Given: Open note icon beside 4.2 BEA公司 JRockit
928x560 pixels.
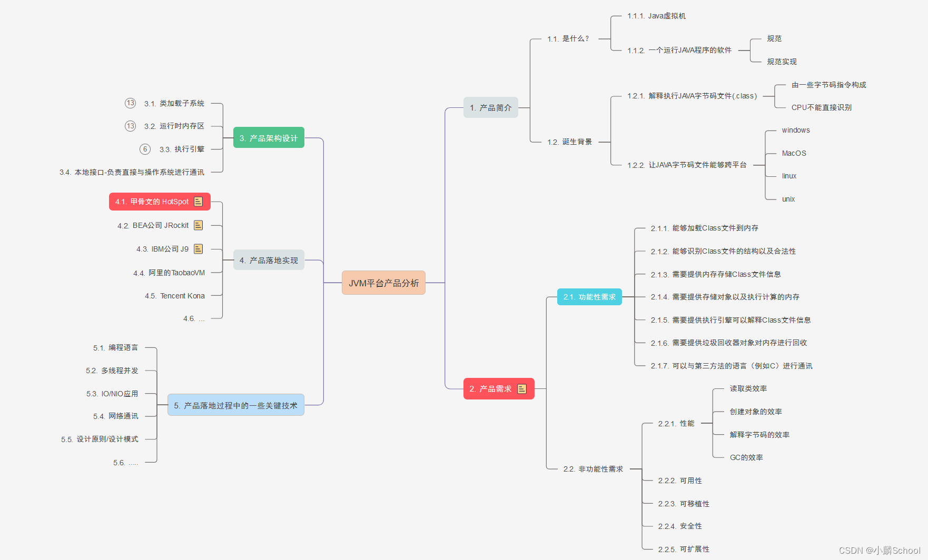Looking at the screenshot, I should click(198, 225).
